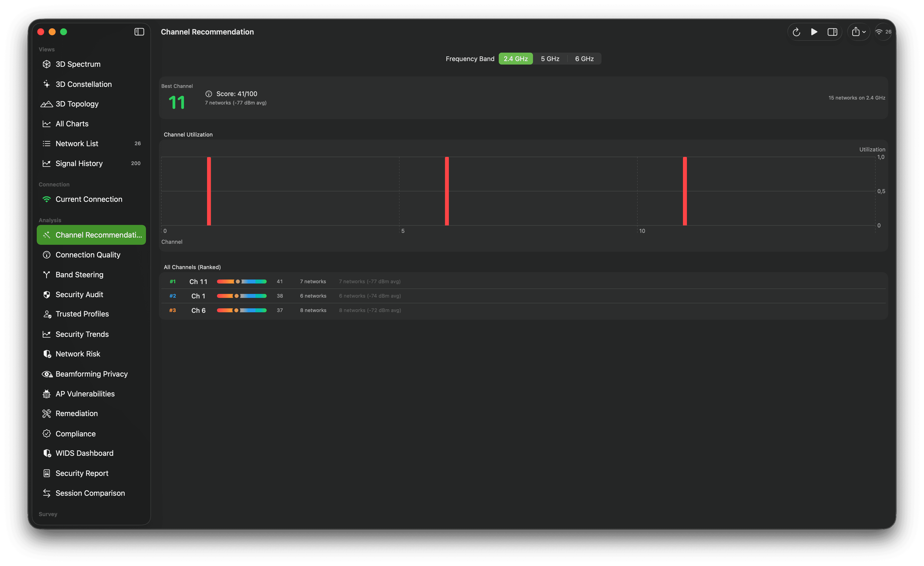924x566 pixels.
Task: Click the Wi-Fi network count indicator
Action: [883, 32]
